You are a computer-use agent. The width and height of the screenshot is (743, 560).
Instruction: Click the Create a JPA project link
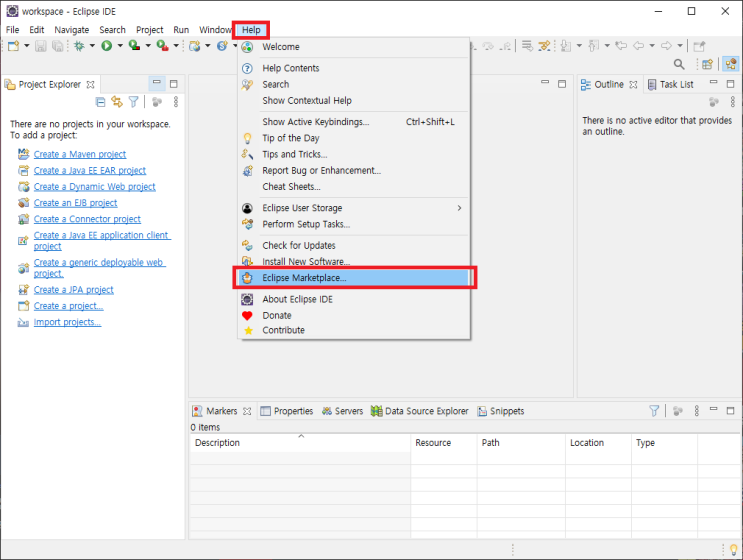click(x=73, y=289)
